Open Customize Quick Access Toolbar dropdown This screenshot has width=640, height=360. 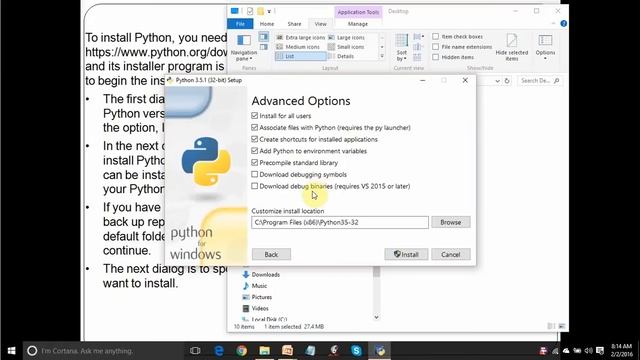[269, 11]
